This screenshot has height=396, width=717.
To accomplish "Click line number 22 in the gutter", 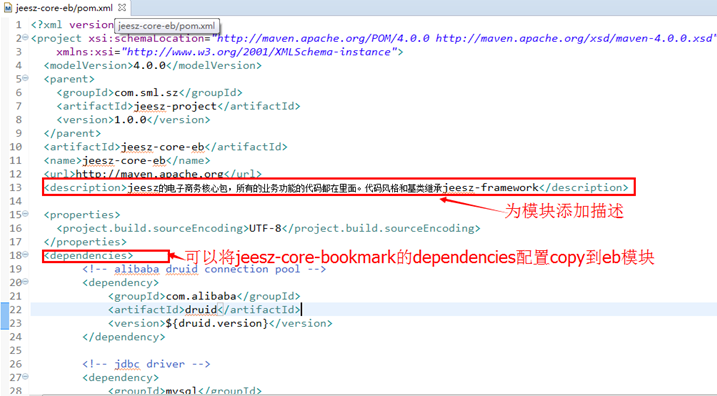I will pyautogui.click(x=15, y=310).
